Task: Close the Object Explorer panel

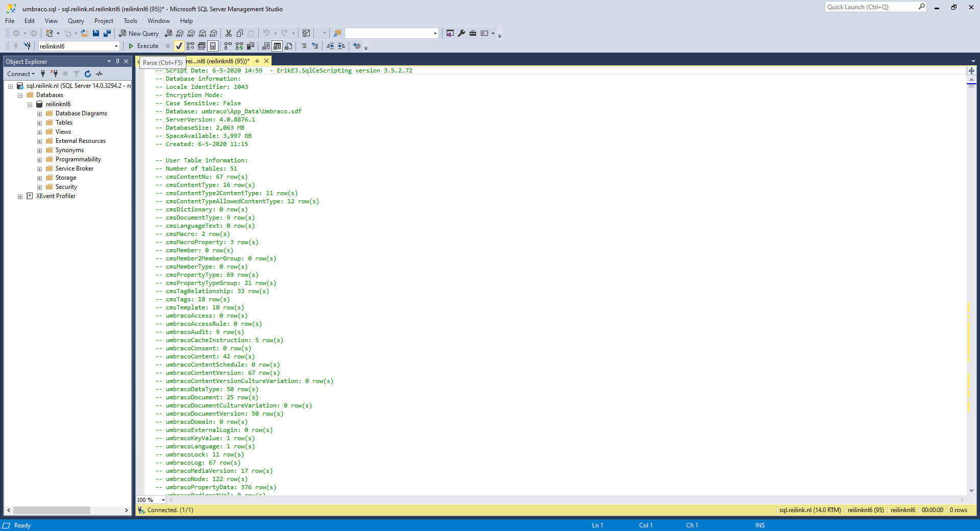Action: coord(126,61)
